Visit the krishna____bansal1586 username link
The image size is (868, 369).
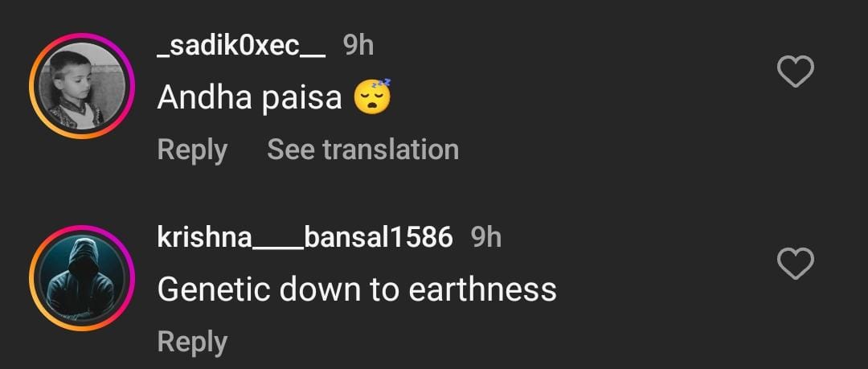click(x=305, y=237)
